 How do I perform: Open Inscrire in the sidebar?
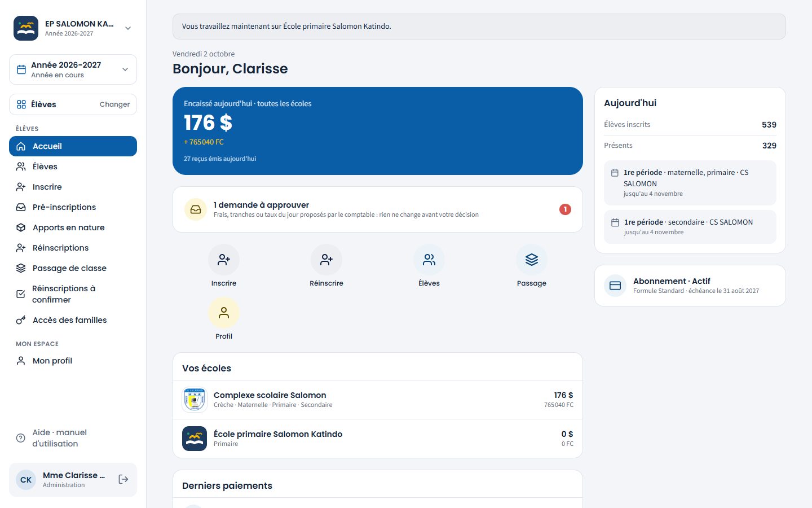[73, 187]
